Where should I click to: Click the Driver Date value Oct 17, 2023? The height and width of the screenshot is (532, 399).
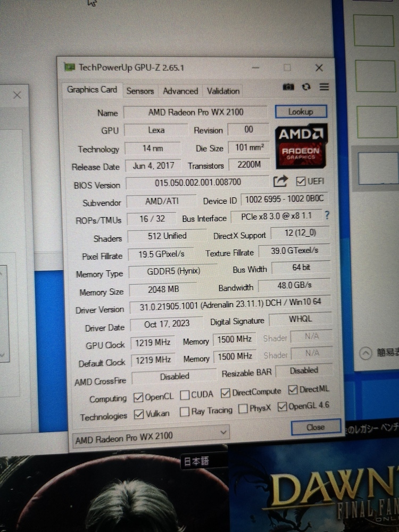[x=167, y=324]
